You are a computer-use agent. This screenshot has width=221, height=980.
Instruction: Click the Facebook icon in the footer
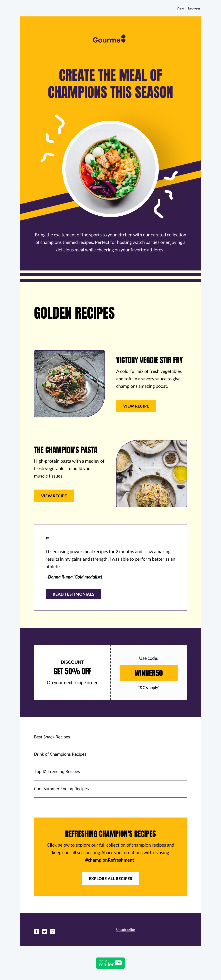pos(36,931)
